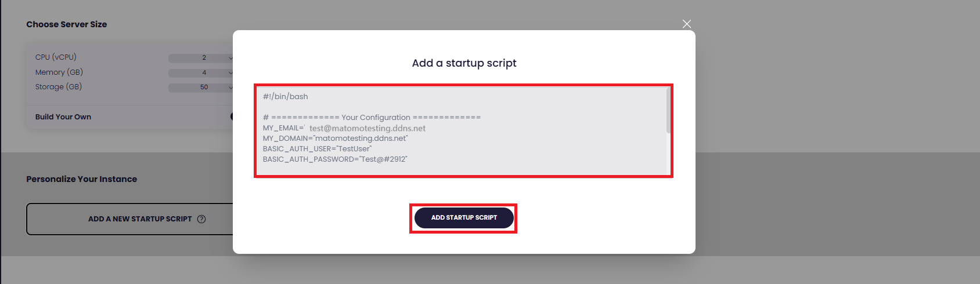Click the Build Your Own label
980x284 pixels.
pyautogui.click(x=63, y=117)
